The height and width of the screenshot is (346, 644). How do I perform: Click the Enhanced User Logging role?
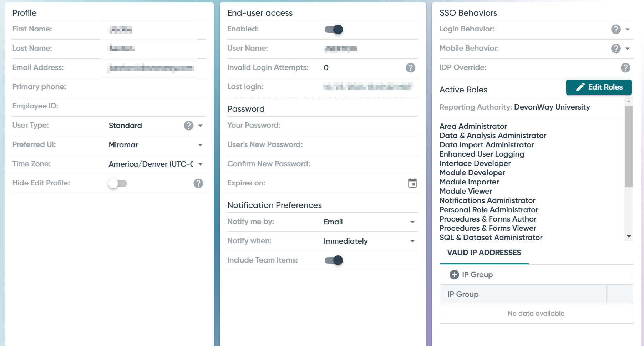482,154
